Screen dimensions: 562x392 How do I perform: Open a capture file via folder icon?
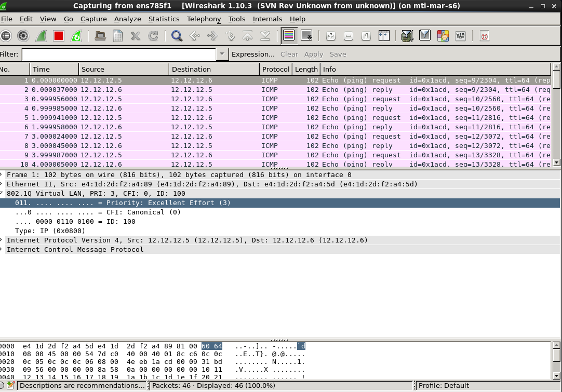tap(100, 36)
